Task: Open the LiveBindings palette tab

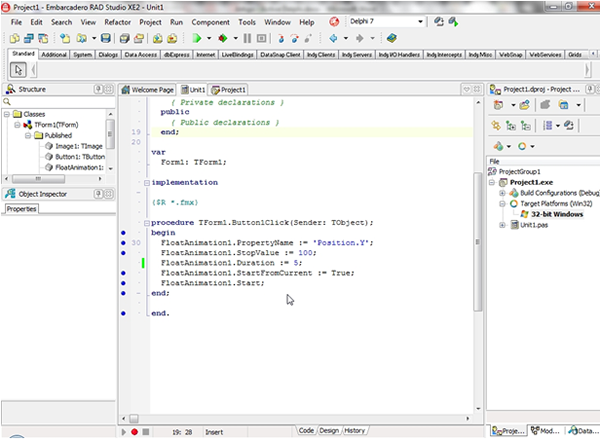Action: point(237,55)
